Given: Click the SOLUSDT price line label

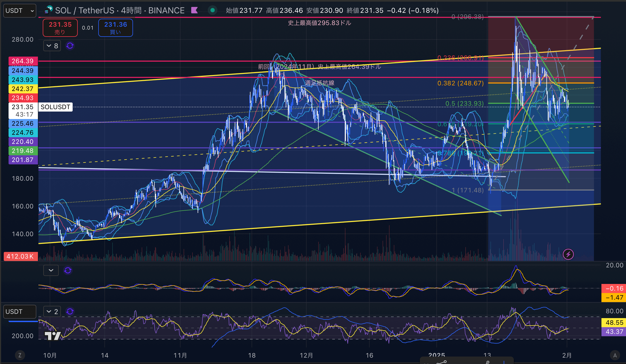Looking at the screenshot, I should coord(56,107).
